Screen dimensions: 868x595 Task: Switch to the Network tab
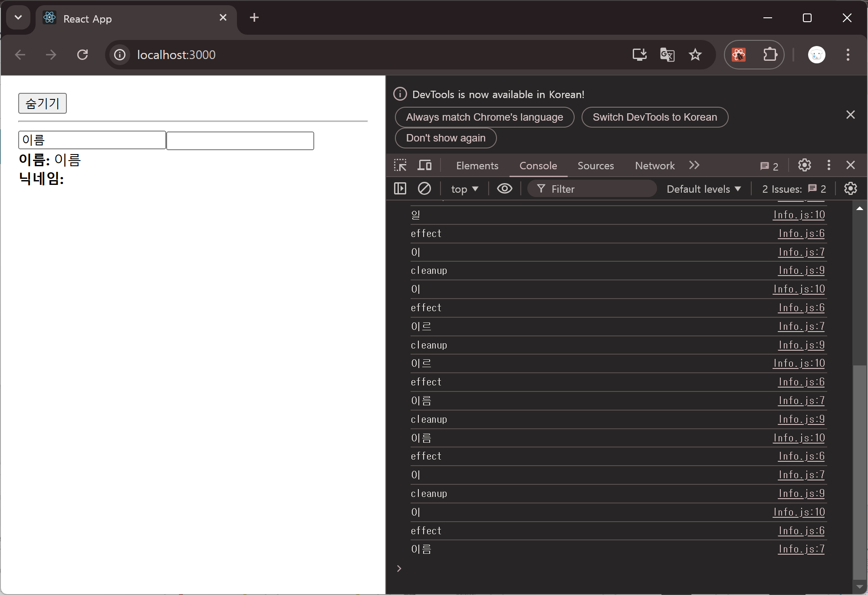tap(654, 166)
